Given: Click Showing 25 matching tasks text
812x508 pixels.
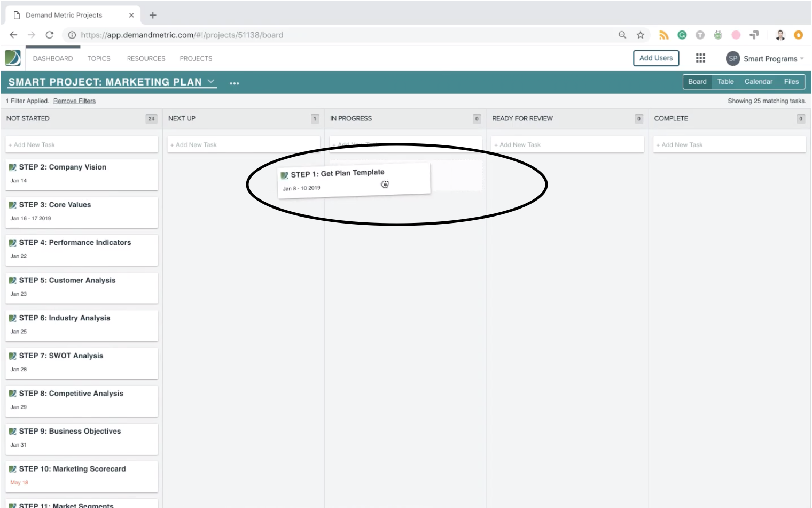Looking at the screenshot, I should click(x=767, y=101).
